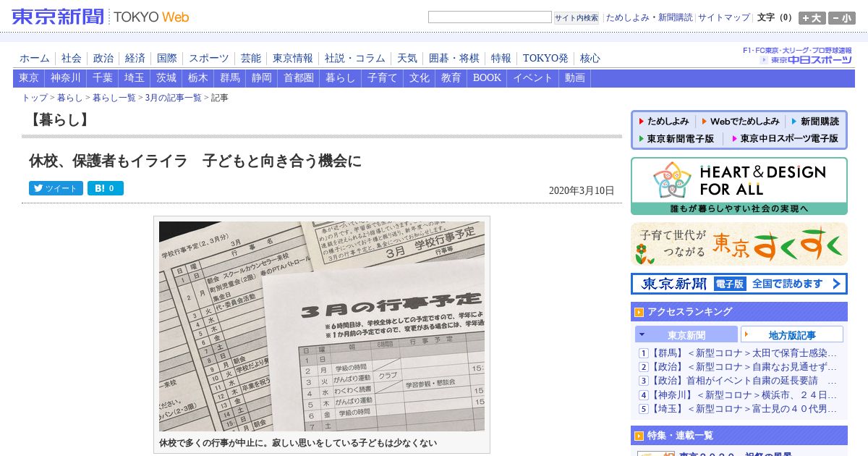Select 群馬 in regional sub-navigation
Screen dimensions: 868x456
click(230, 78)
